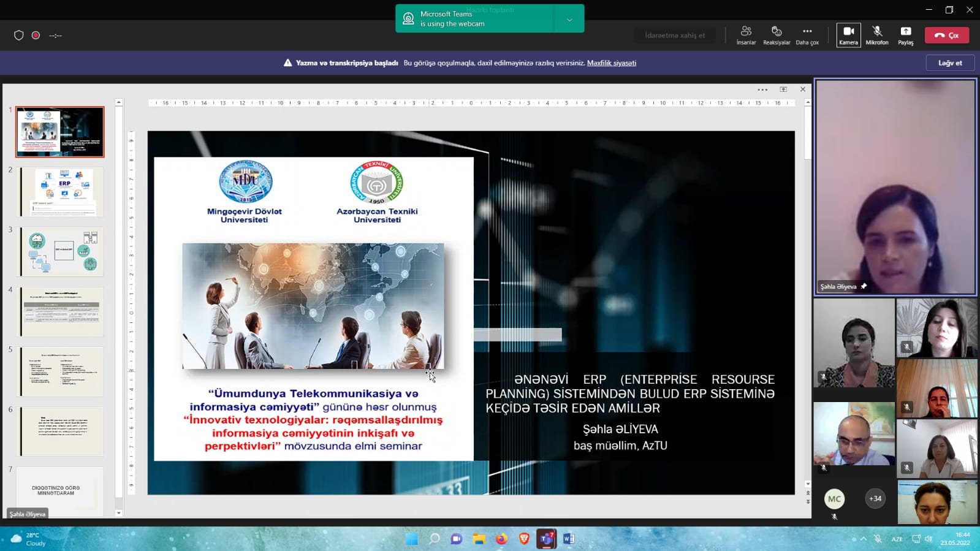
Task: Click the disabled İdarəetmə xahiş et button
Action: pyautogui.click(x=675, y=36)
